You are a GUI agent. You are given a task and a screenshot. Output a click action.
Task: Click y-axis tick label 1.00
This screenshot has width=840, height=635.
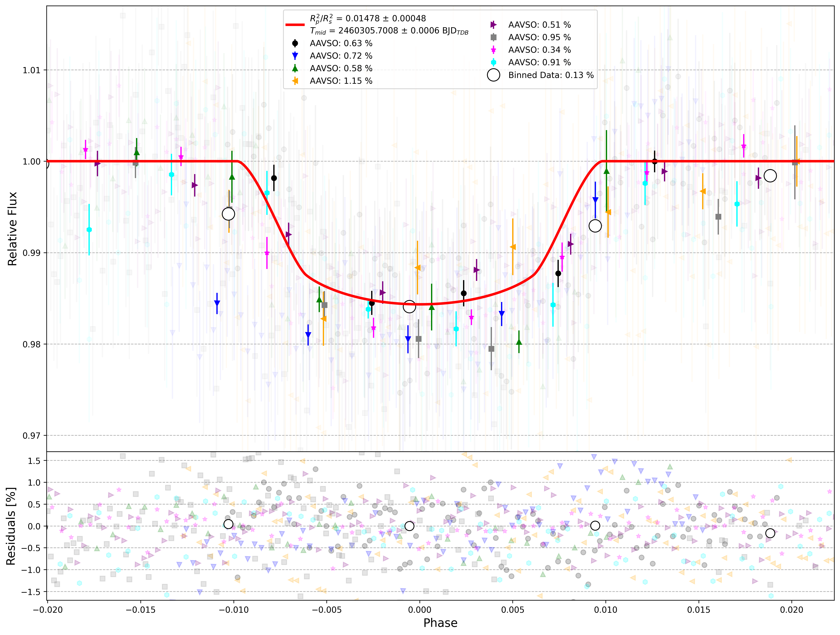point(31,162)
